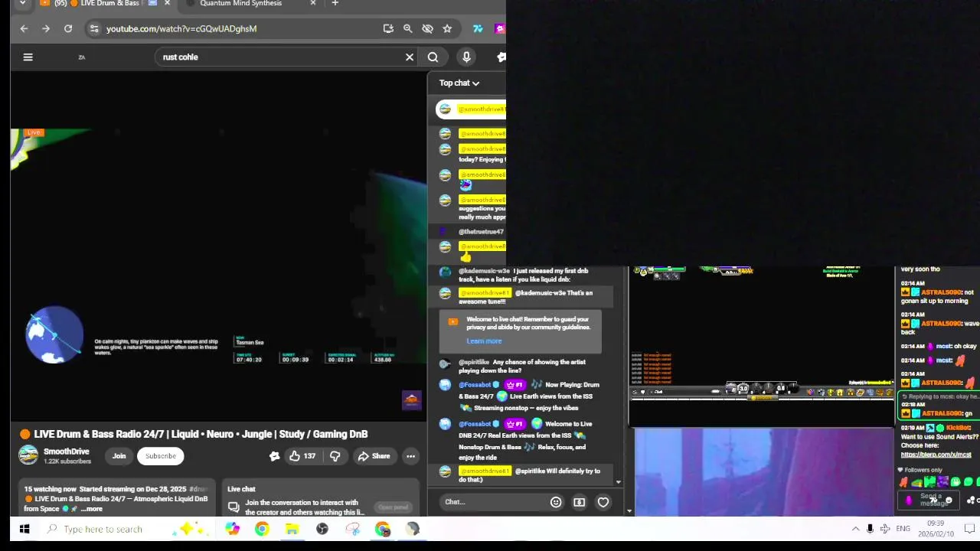Open Windows Start menu

tap(24, 529)
